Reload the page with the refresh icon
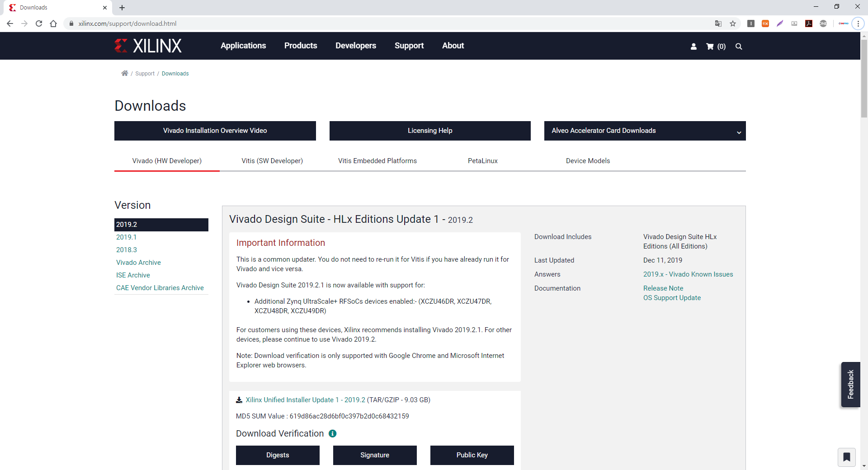This screenshot has width=868, height=470. pyautogui.click(x=39, y=23)
